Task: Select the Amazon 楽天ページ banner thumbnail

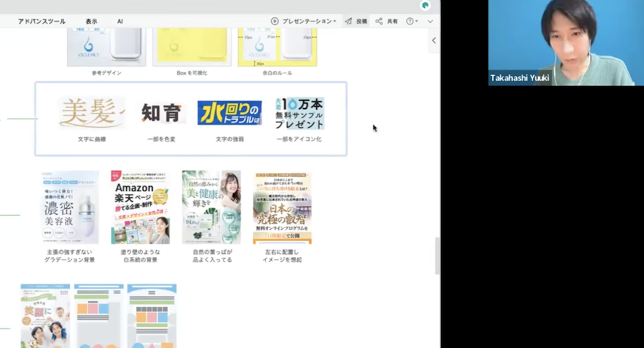Action: (140, 207)
